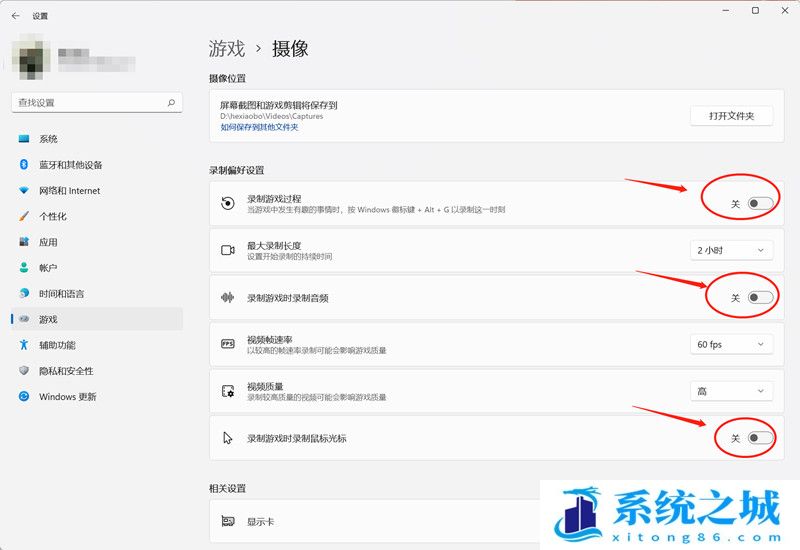Click the mouse cursor icon beside 录制鼠标光标

[x=228, y=438]
